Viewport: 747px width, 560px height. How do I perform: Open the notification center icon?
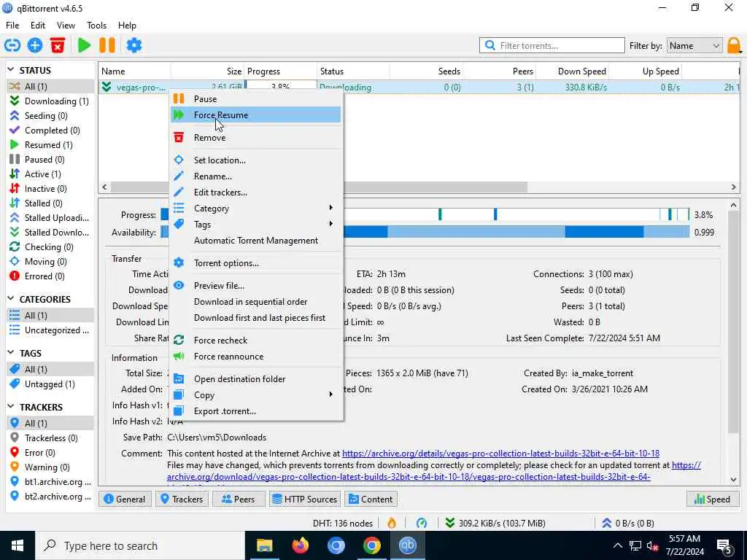(x=724, y=545)
